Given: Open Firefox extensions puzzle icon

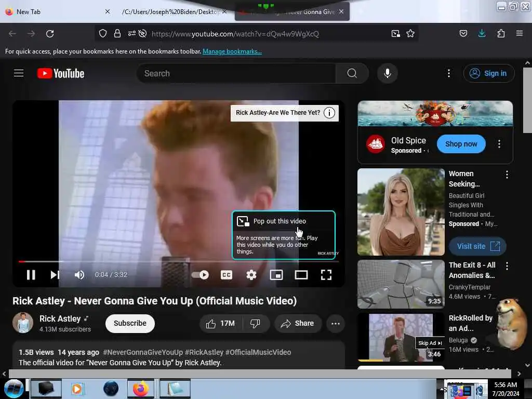Looking at the screenshot, I should 501,33.
